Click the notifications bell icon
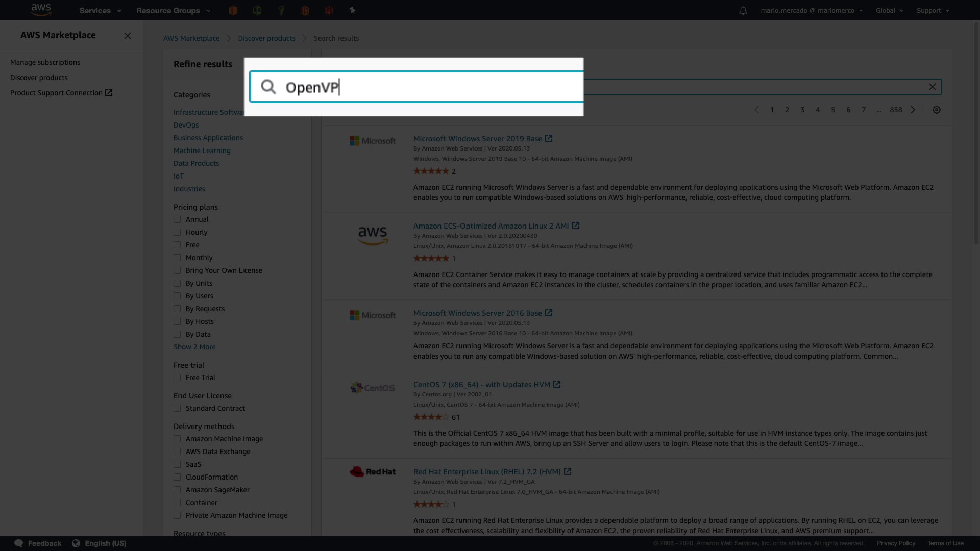The width and height of the screenshot is (980, 551). tap(743, 11)
